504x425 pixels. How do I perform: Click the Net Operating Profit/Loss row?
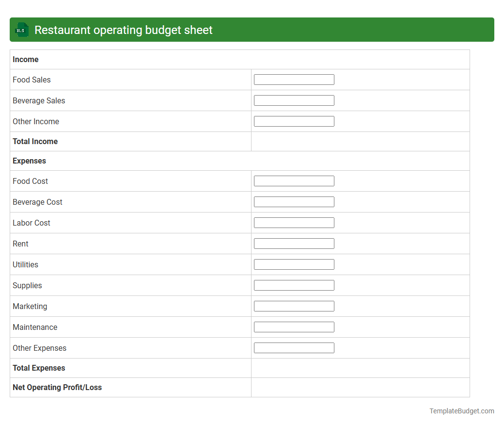pyautogui.click(x=57, y=387)
